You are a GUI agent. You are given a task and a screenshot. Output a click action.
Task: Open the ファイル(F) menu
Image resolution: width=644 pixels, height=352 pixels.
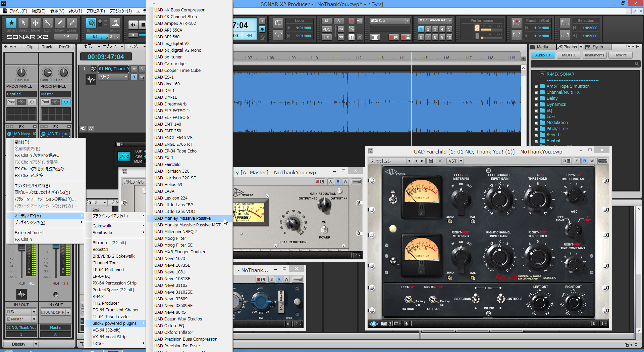point(18,11)
